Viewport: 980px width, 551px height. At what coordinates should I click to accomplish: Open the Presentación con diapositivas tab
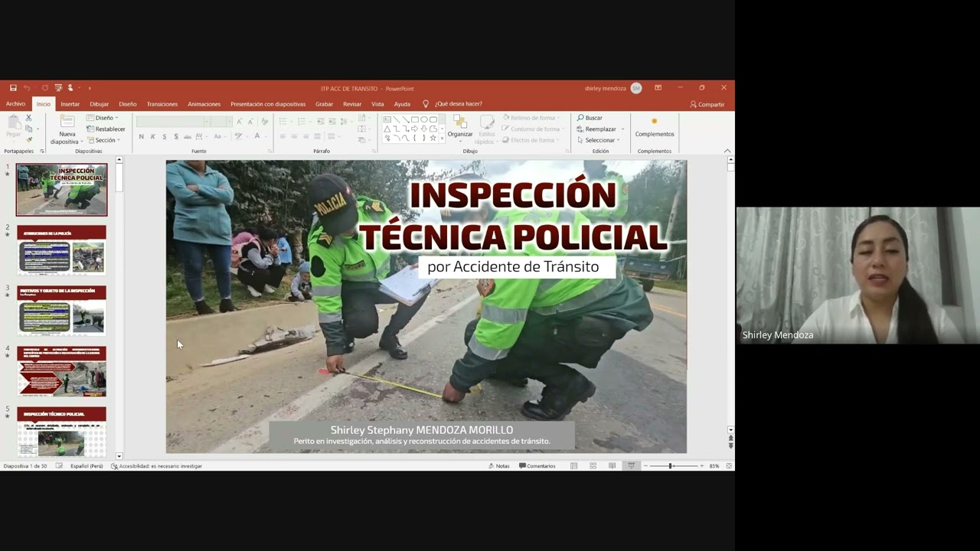tap(268, 104)
